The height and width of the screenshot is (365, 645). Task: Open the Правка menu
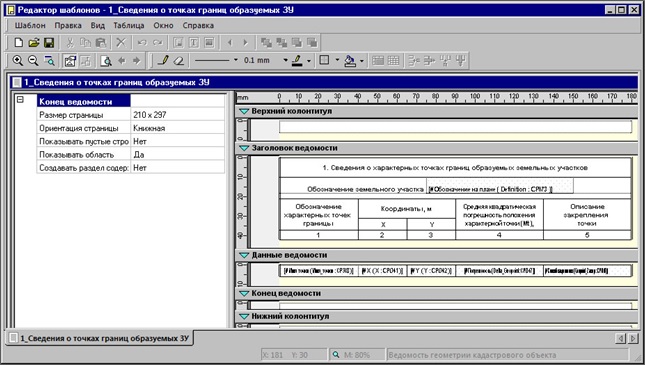(x=68, y=26)
